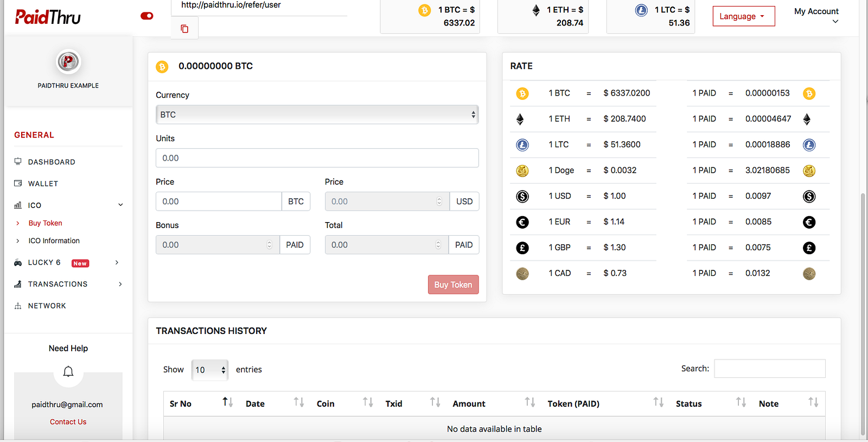Select Buy Token submenu item
Image resolution: width=868 pixels, height=442 pixels.
[46, 223]
